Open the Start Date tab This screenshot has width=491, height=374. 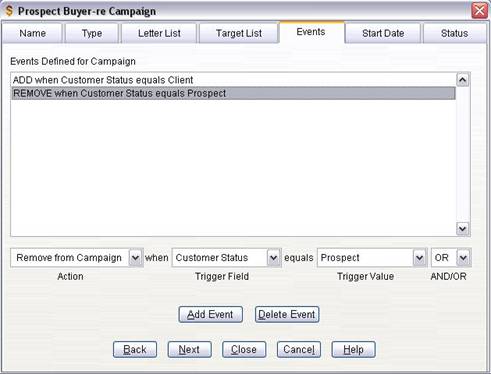pyautogui.click(x=383, y=33)
